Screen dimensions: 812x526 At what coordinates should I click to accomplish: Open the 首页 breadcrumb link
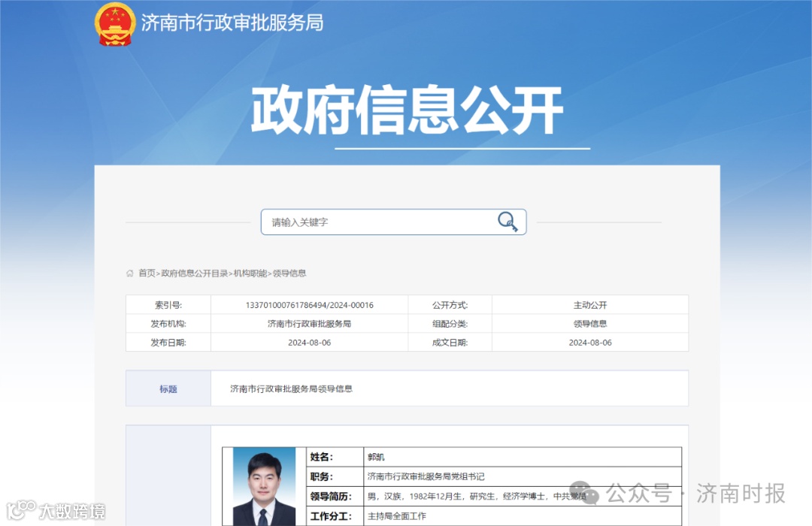[147, 274]
